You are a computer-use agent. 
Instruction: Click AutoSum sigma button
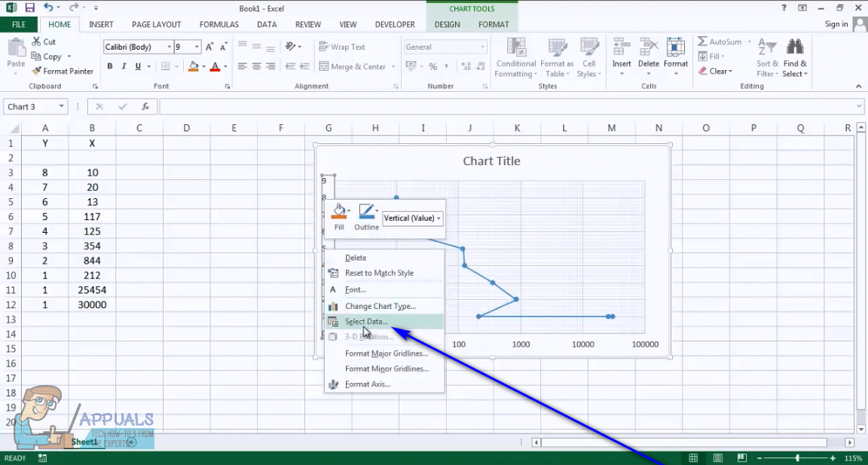[720, 41]
